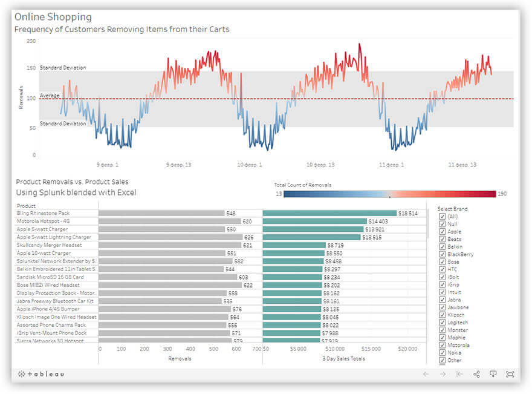
Task: Select the Motorola Hotspot - 4G removals bar
Action: coord(170,221)
